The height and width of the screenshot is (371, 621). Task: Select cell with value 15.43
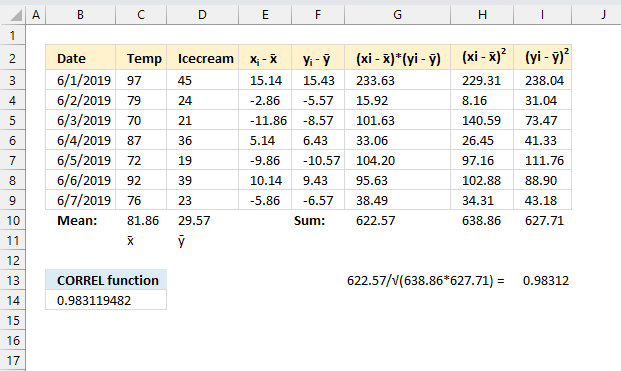[x=318, y=80]
